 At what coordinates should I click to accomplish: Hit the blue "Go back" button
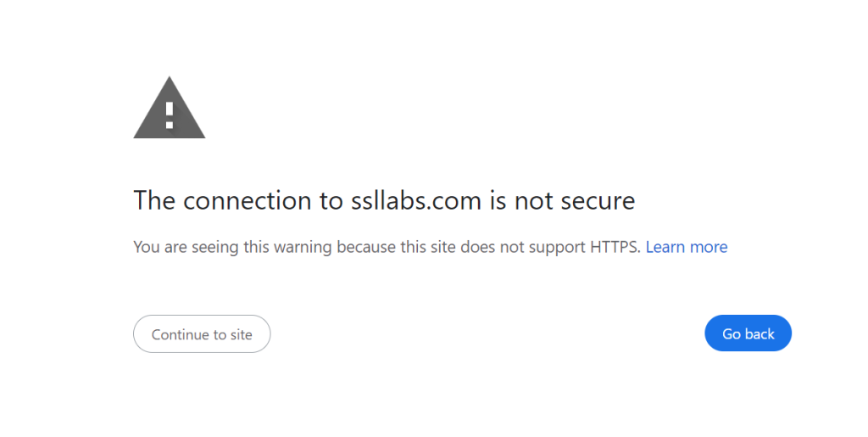(x=748, y=333)
